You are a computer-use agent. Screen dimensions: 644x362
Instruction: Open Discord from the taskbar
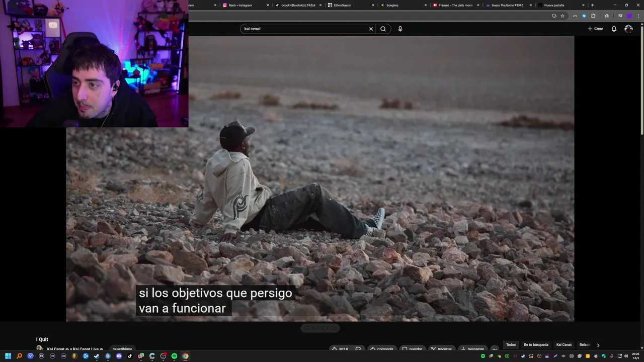click(119, 356)
